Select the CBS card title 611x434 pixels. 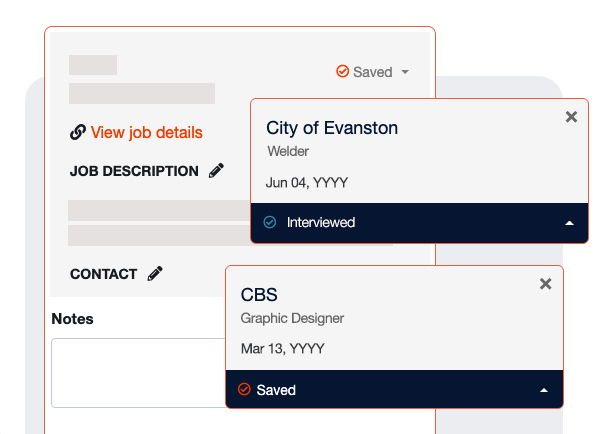(x=259, y=295)
